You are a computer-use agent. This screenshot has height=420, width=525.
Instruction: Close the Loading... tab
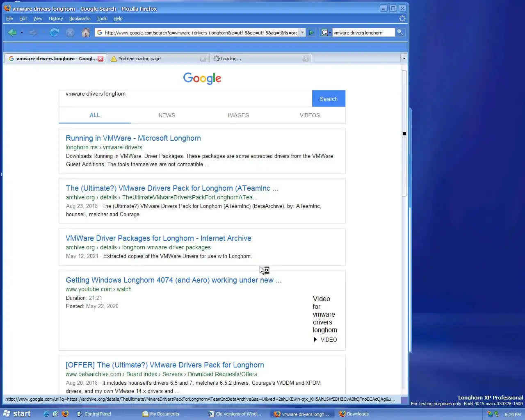click(305, 59)
